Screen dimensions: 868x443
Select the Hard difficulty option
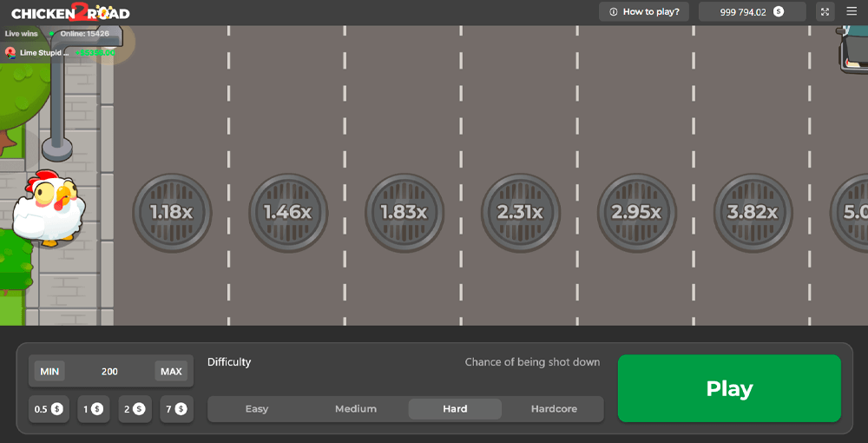click(455, 409)
